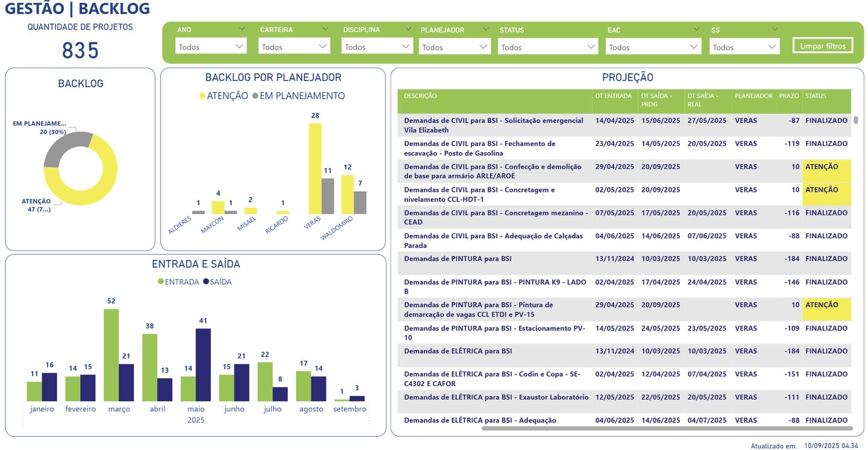Click the chevron beside the SS slicer header
This screenshot has width=868, height=450.
coord(776,29)
